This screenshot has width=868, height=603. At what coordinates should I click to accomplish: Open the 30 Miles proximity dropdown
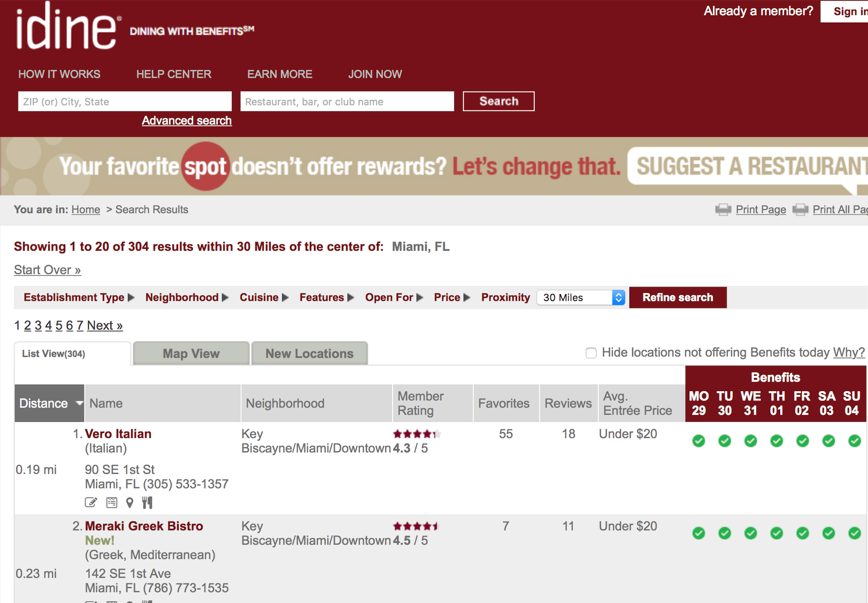(x=581, y=297)
